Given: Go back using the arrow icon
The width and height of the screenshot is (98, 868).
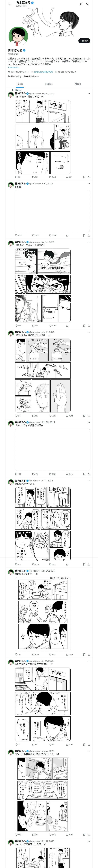Looking at the screenshot, I should (9, 4).
